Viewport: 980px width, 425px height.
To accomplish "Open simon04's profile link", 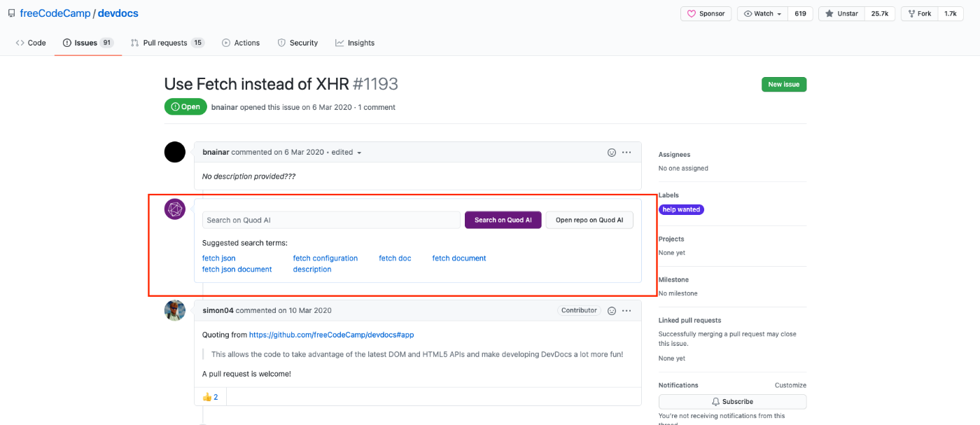I will (x=218, y=310).
